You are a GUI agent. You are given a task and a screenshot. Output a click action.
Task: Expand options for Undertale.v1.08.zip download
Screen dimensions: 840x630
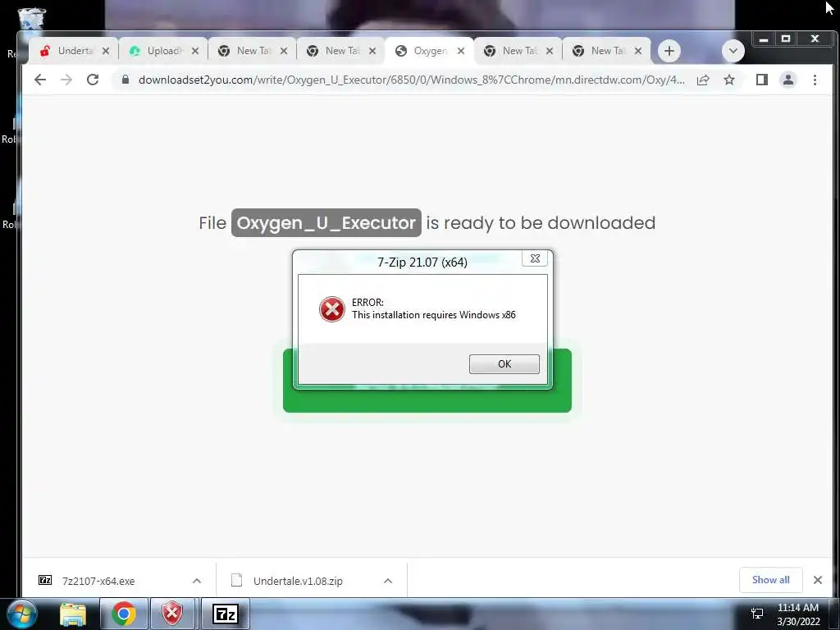(388, 581)
